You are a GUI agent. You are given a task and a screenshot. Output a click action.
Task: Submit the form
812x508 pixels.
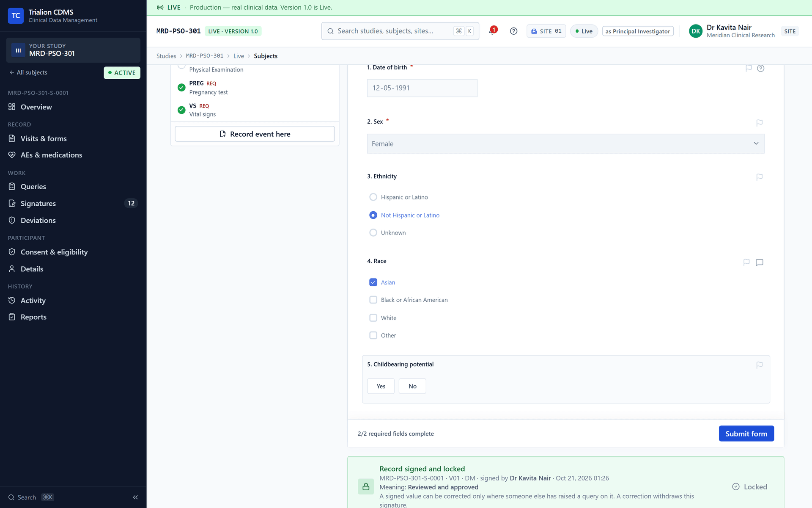[746, 433]
